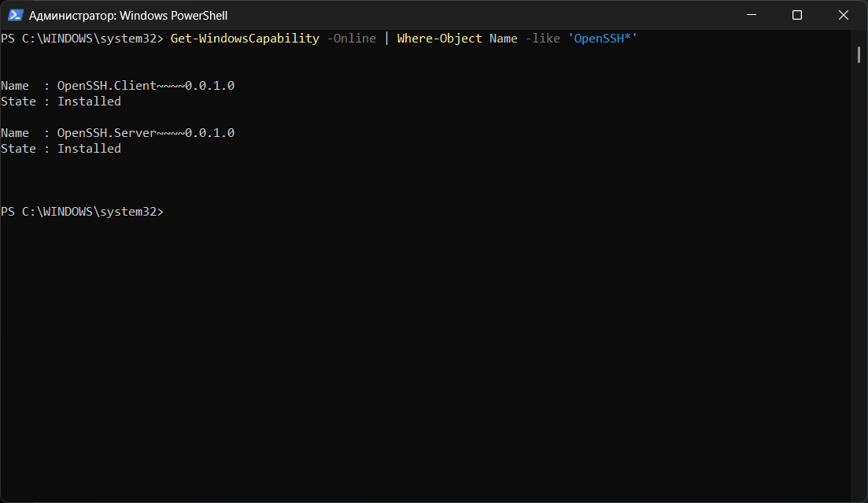Image resolution: width=868 pixels, height=503 pixels.
Task: Maximize the PowerShell window
Action: pos(797,15)
